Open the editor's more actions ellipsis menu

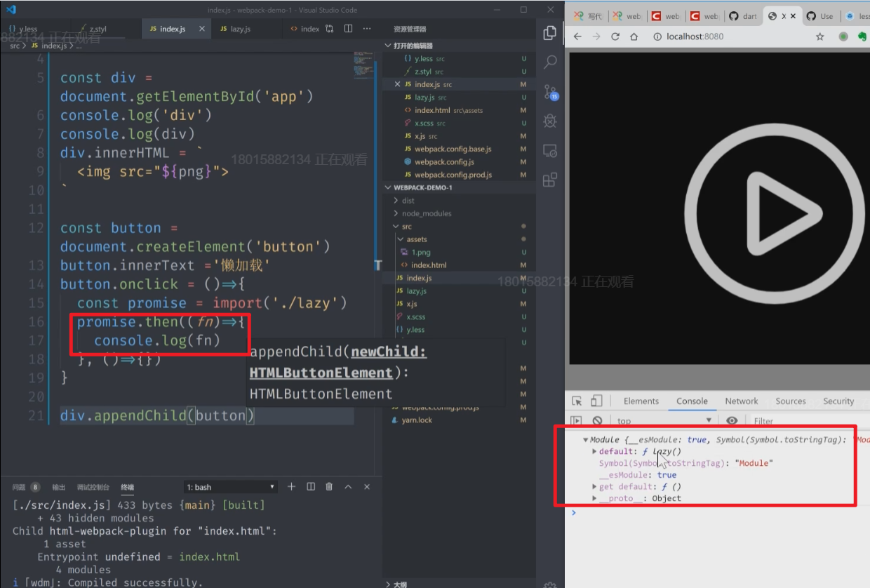click(367, 29)
